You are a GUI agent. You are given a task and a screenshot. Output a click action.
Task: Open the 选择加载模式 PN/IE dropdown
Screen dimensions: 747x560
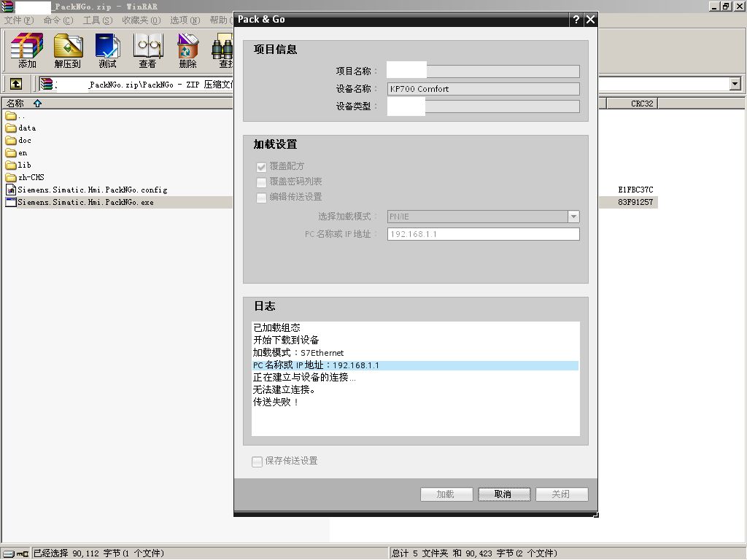[x=573, y=217]
